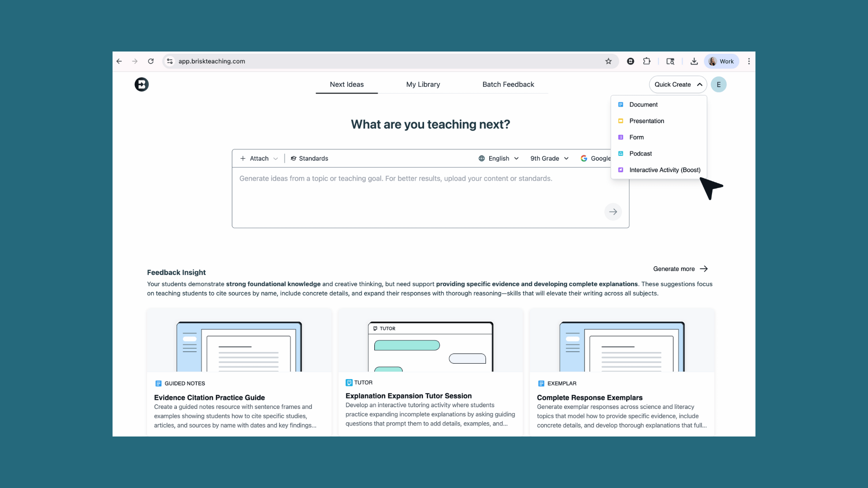
Task: Open browser downloads icon
Action: (x=694, y=61)
